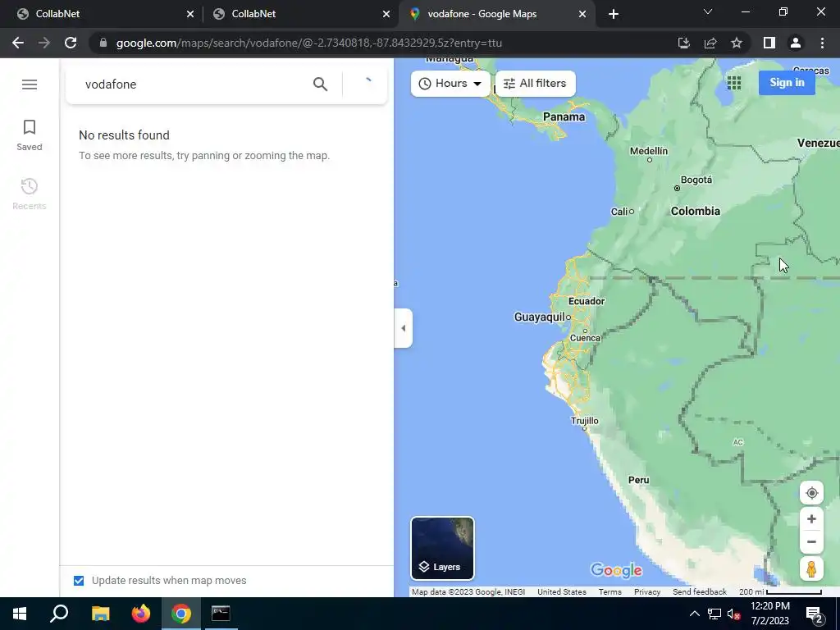Open Windows taskbar search

tap(59, 614)
